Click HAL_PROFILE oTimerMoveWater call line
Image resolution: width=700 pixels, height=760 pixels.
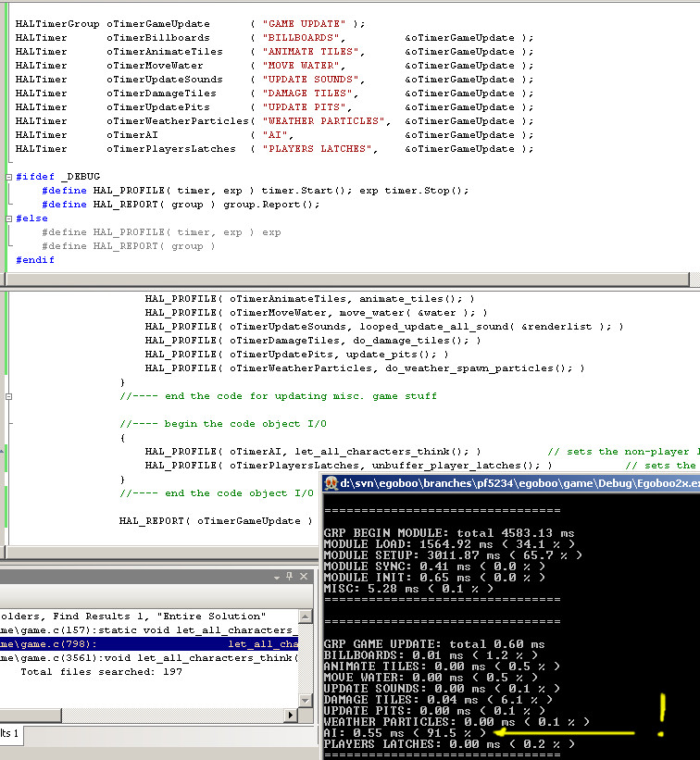pos(316,313)
